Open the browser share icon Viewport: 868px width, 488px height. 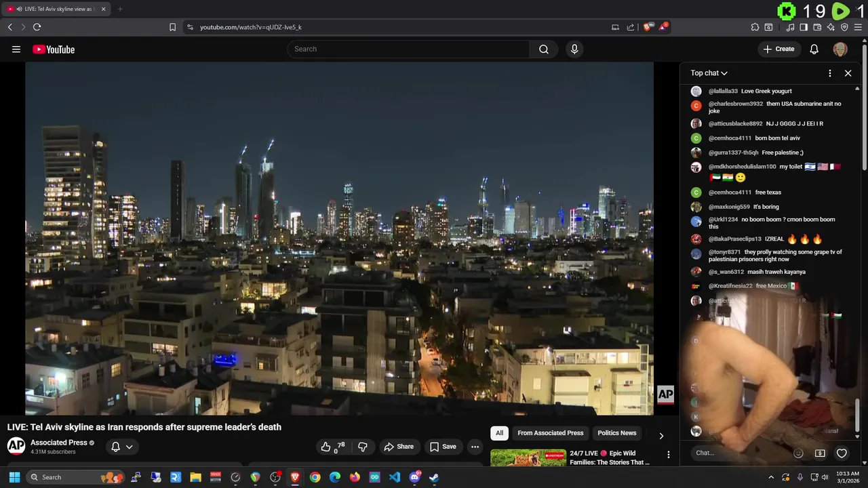[x=631, y=27]
